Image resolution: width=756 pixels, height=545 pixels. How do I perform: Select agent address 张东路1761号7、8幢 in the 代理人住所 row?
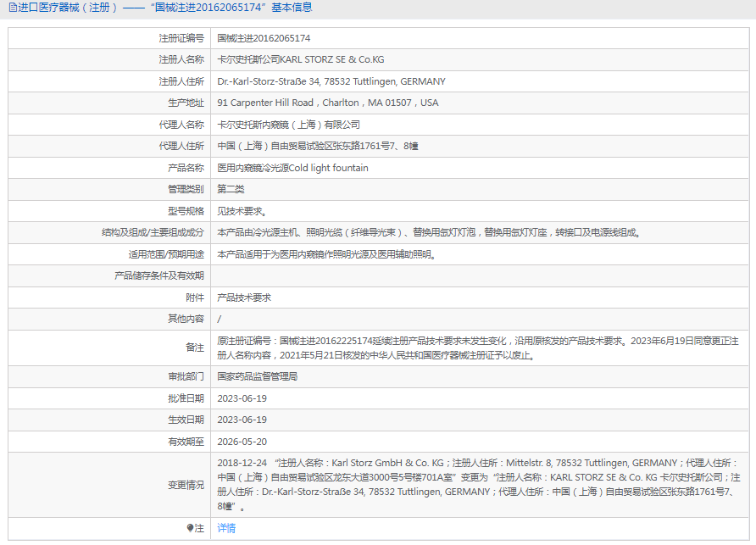(x=374, y=146)
